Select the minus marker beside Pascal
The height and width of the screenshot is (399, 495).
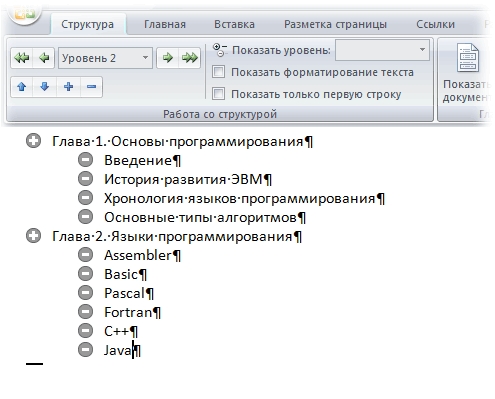point(85,293)
